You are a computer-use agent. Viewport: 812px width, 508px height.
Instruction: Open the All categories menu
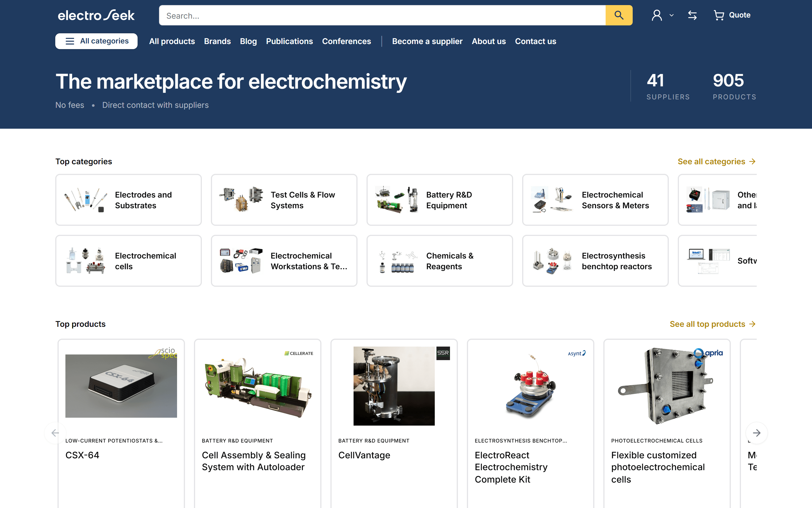point(96,41)
